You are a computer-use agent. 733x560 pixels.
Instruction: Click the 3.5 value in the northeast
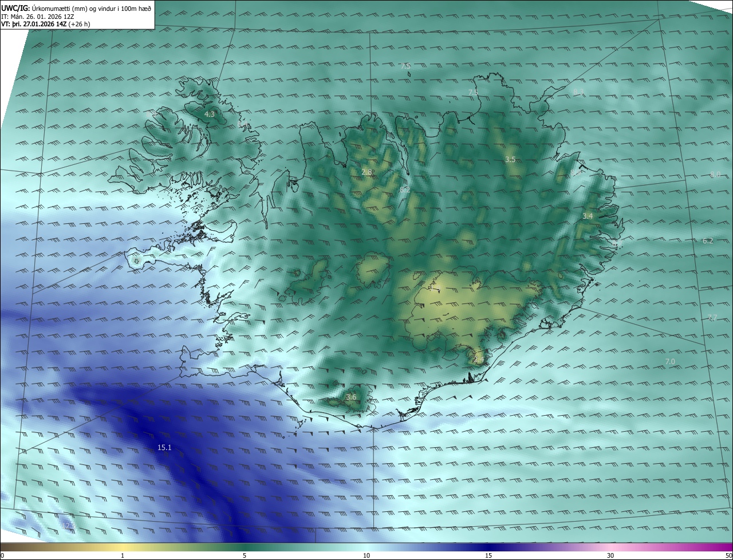click(x=510, y=159)
